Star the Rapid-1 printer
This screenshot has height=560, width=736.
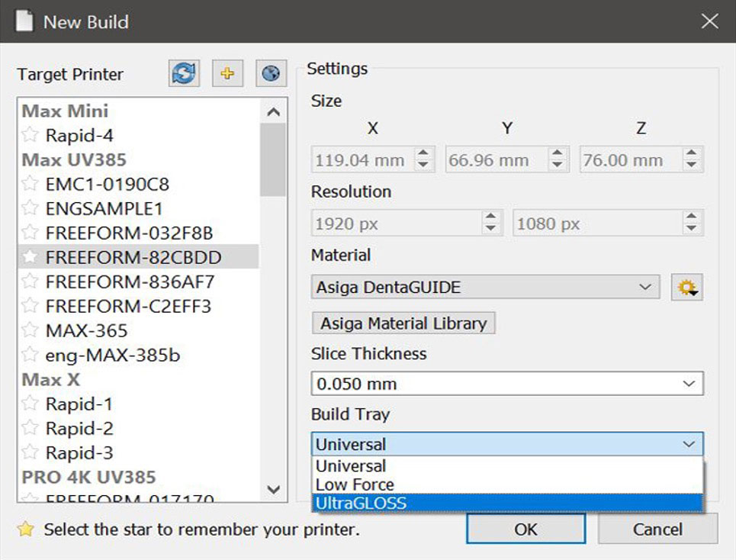pos(30,404)
